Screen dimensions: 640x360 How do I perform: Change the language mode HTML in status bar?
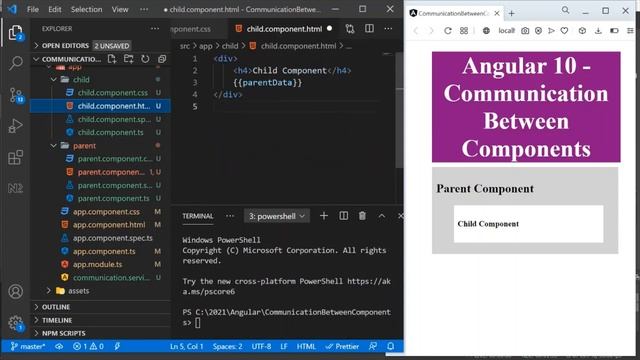point(306,347)
